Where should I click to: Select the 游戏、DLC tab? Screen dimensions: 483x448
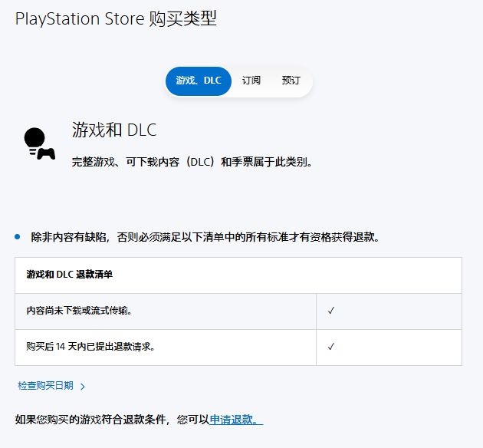(x=198, y=81)
